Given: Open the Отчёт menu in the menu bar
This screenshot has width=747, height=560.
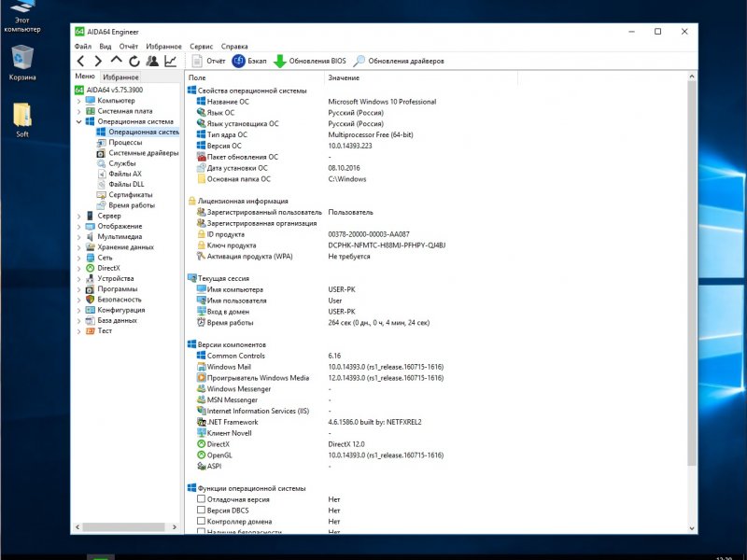Looking at the screenshot, I should click(129, 46).
